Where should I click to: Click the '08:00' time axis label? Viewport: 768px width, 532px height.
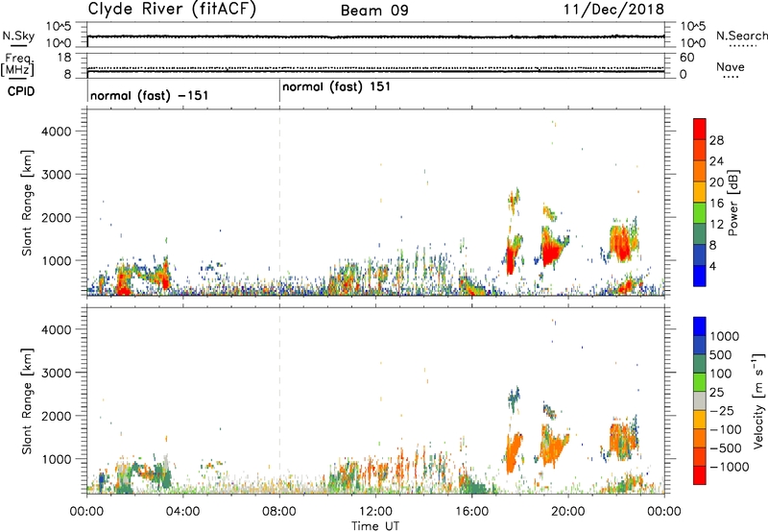pos(279,512)
